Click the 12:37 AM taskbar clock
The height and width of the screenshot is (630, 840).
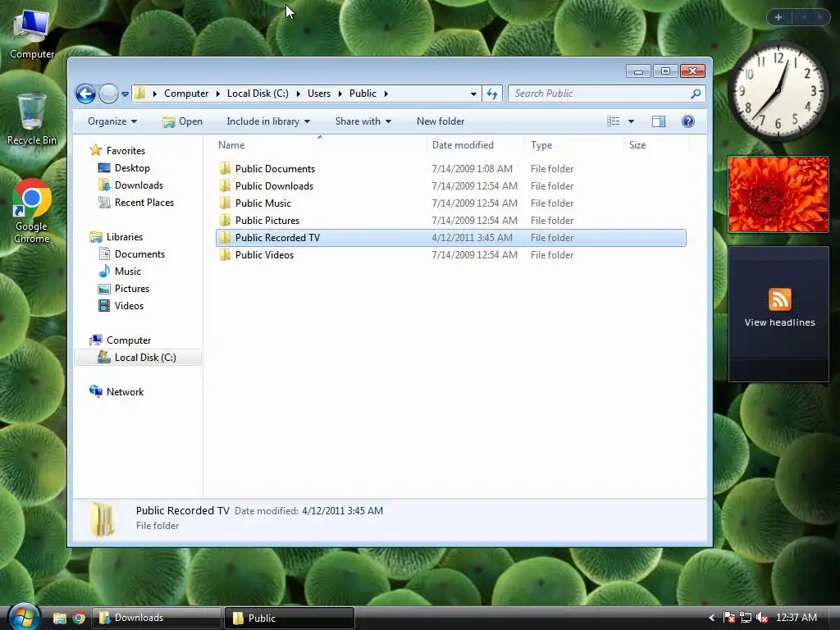[x=796, y=619]
